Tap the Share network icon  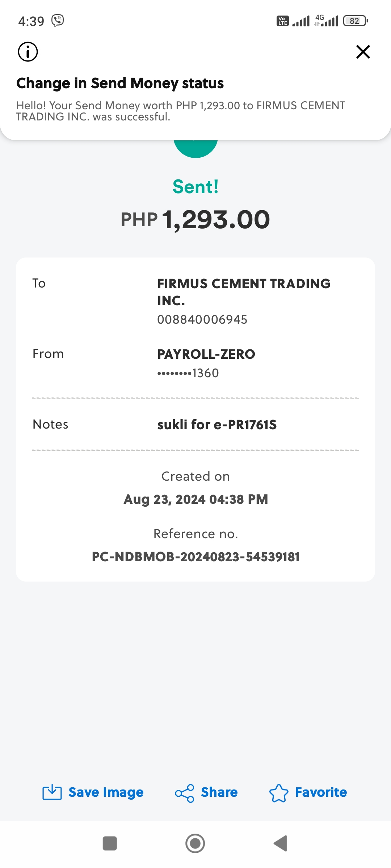coord(185,793)
